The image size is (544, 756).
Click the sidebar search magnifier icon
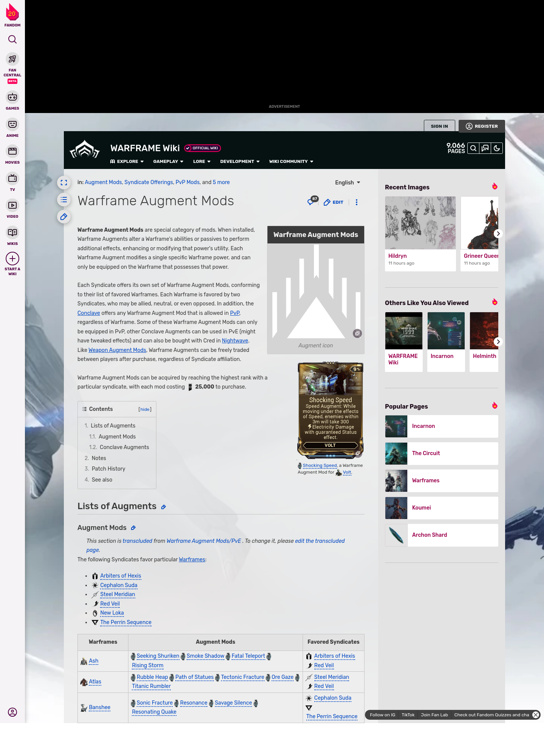point(12,39)
